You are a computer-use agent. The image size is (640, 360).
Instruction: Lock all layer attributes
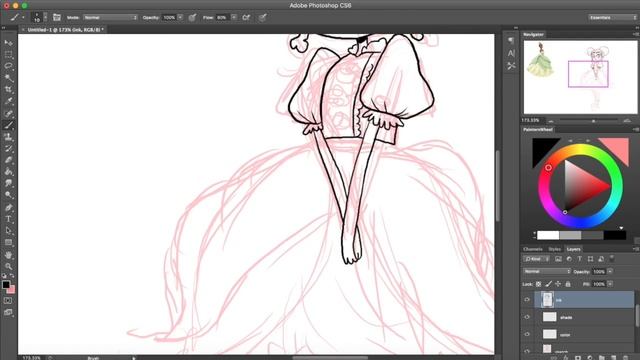click(x=568, y=284)
